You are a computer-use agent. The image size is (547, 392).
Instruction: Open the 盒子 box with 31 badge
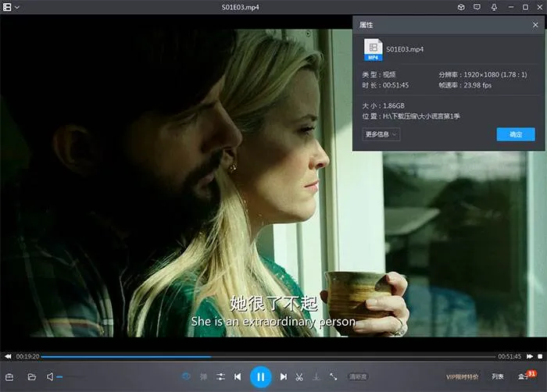(x=526, y=376)
